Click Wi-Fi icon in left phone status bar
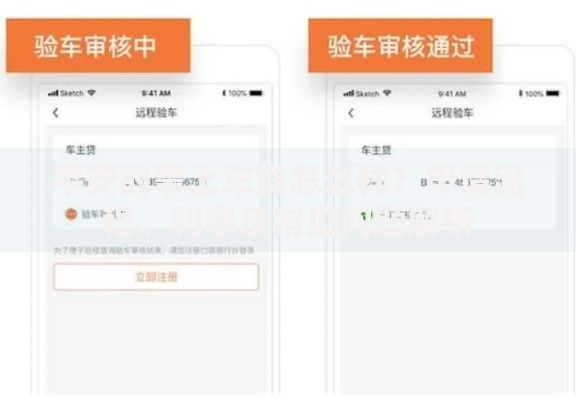 [x=91, y=93]
